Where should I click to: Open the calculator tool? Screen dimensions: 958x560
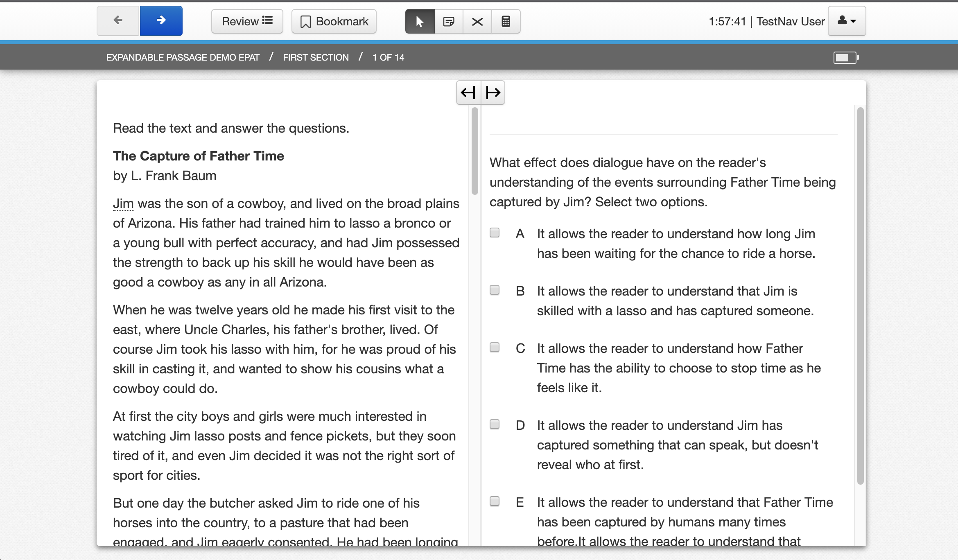tap(506, 21)
